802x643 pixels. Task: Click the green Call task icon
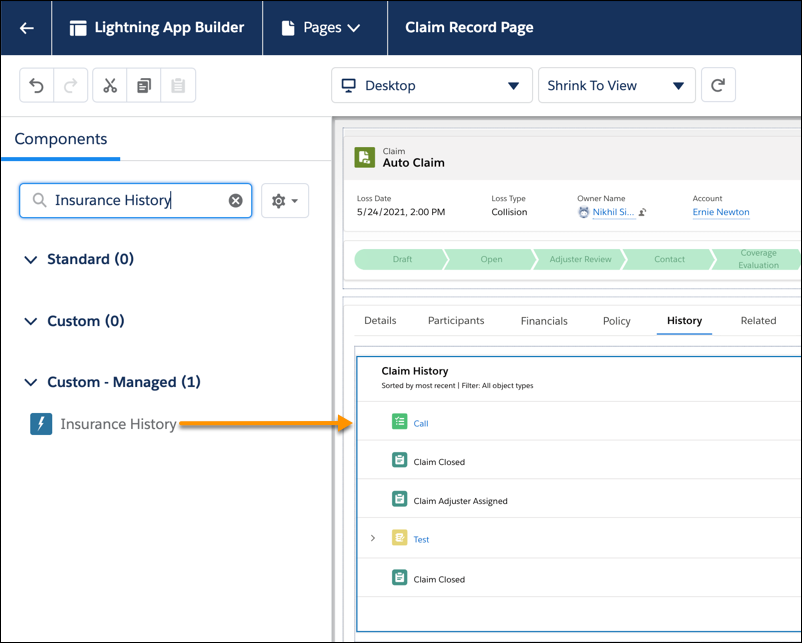399,421
